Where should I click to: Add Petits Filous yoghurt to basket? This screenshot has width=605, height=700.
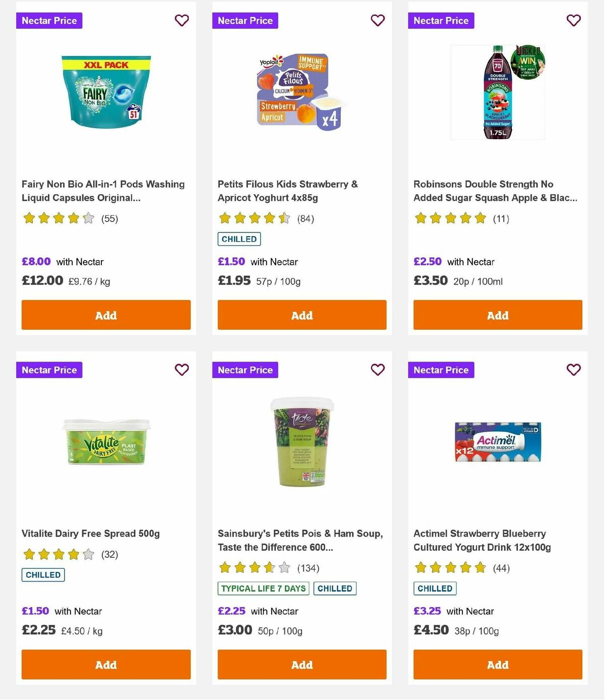[x=301, y=315]
